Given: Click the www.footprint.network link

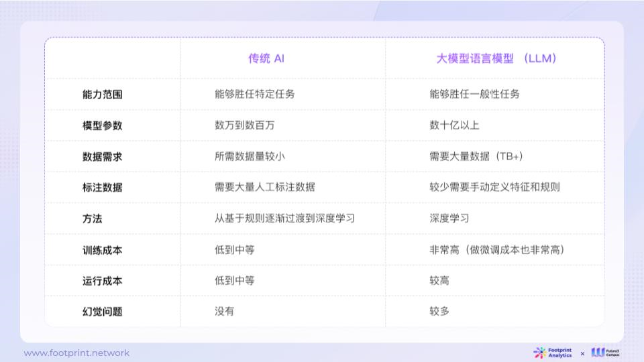Looking at the screenshot, I should click(76, 353).
